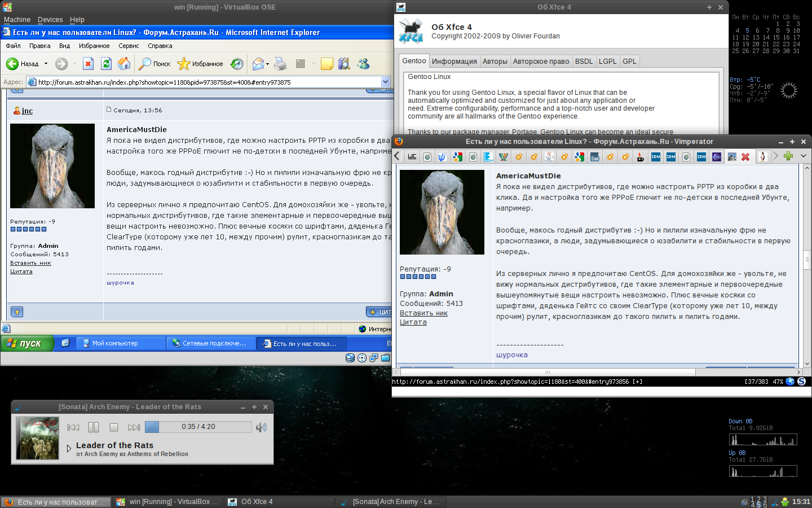Click the up-arrow button below IE forum post
Viewport: 812px width, 508px height.
pyautogui.click(x=17, y=312)
